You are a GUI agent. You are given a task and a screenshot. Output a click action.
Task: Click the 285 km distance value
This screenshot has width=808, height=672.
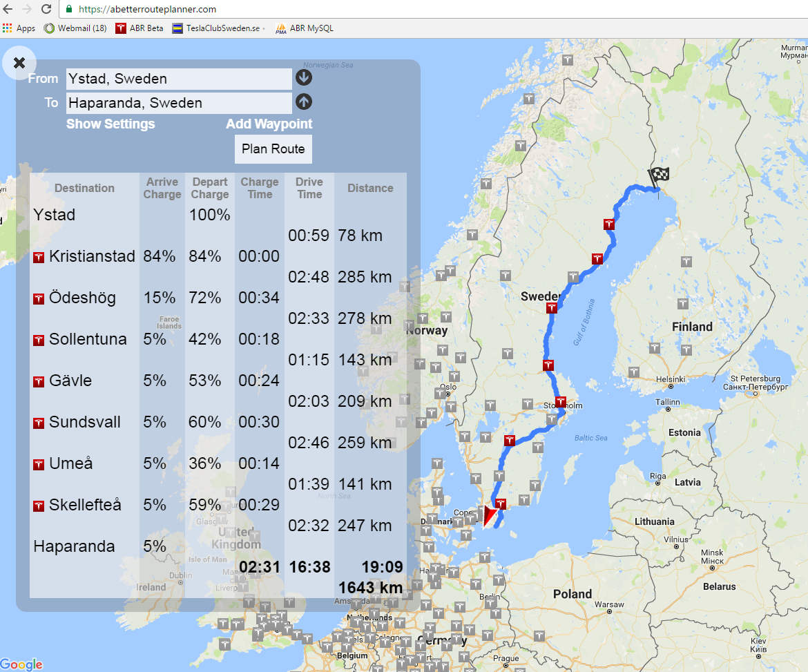[x=365, y=277]
